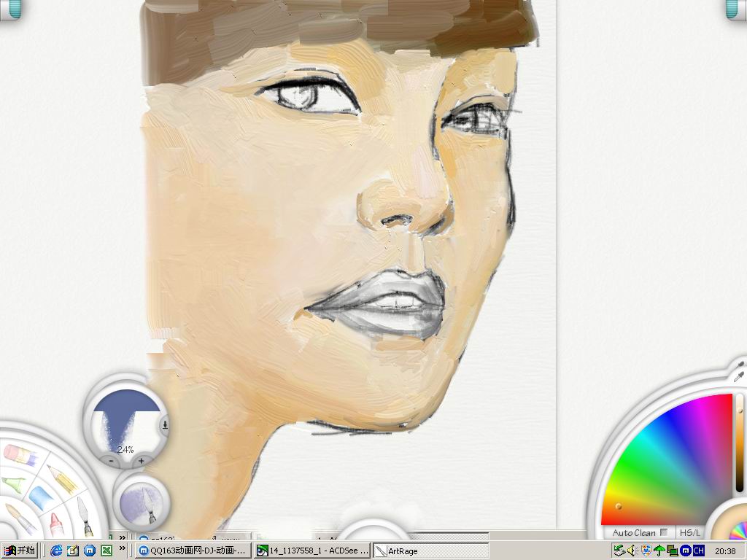This screenshot has height=560, width=747.
Task: Switch to ArtRage taskbar button
Action: tap(430, 551)
